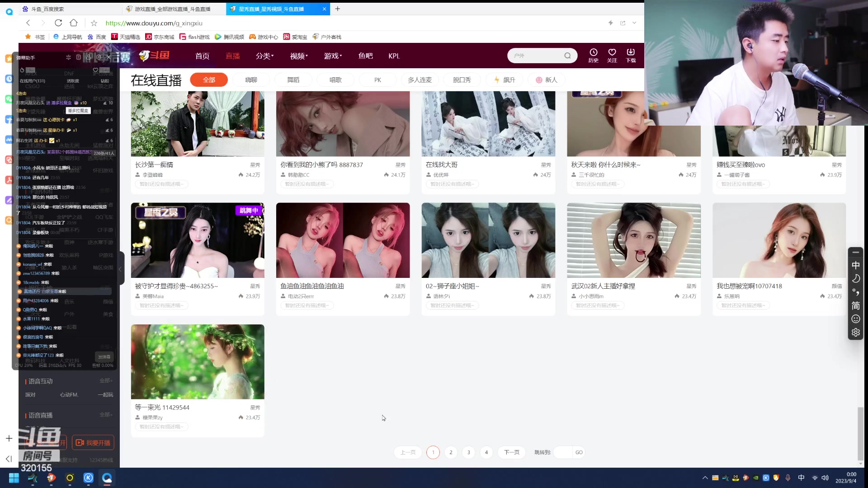Click the gear icon on floating input-method toolbar

coord(855,333)
